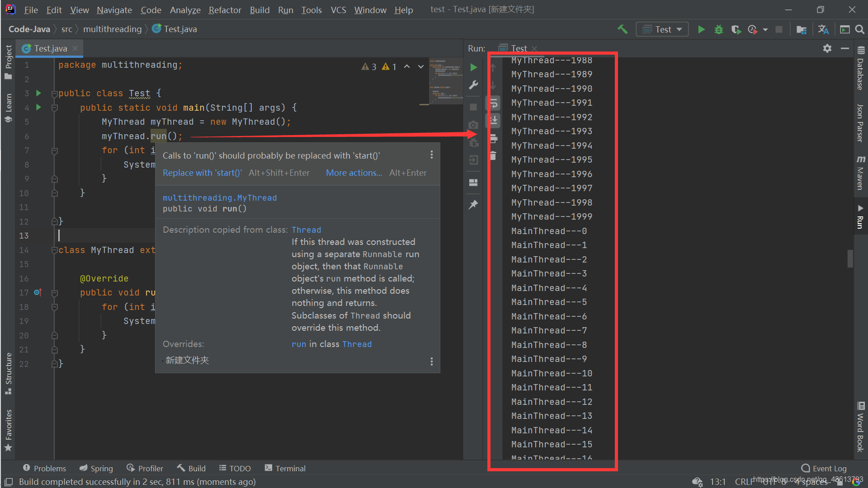Expand the breadcrumb 'multithreading' path item
The width and height of the screenshot is (868, 488).
click(x=113, y=28)
